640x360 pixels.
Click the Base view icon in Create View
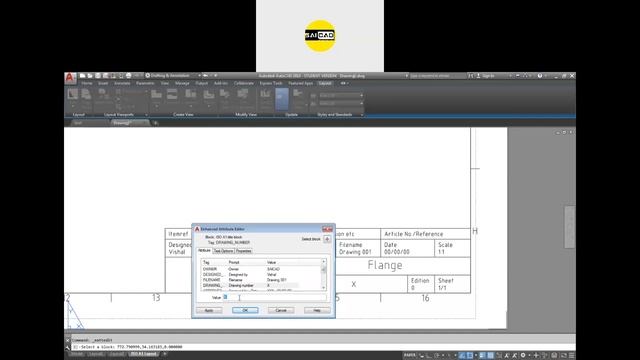(x=156, y=95)
